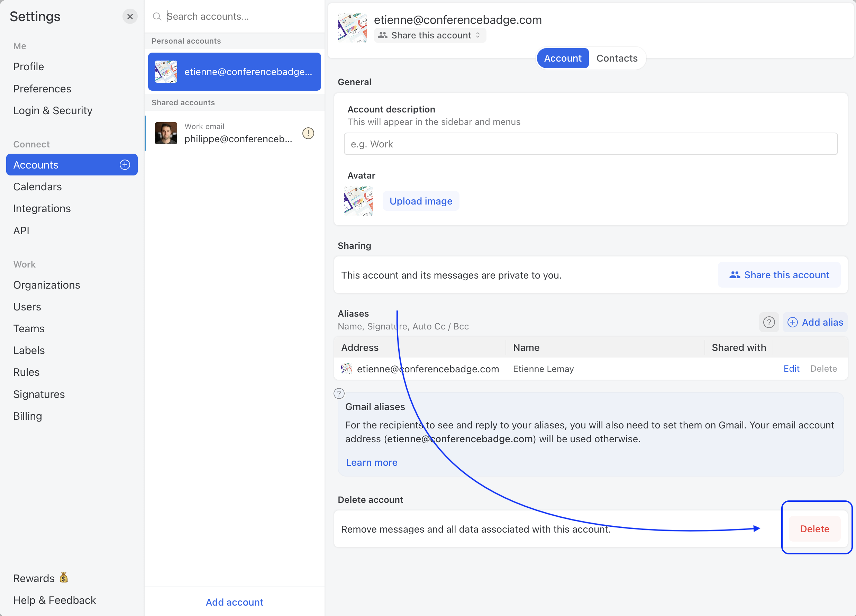
Task: Click the avatar thumbnail under Avatar
Action: point(358,201)
